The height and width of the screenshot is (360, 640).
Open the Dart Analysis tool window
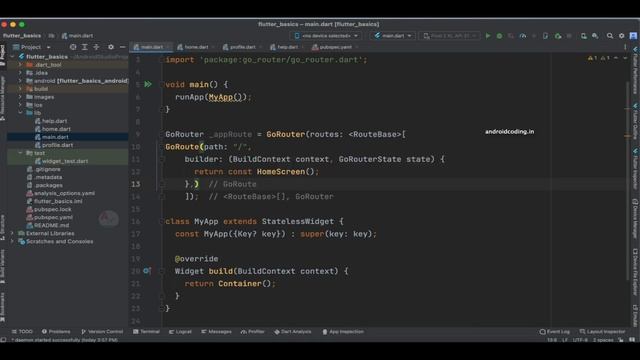point(293,331)
